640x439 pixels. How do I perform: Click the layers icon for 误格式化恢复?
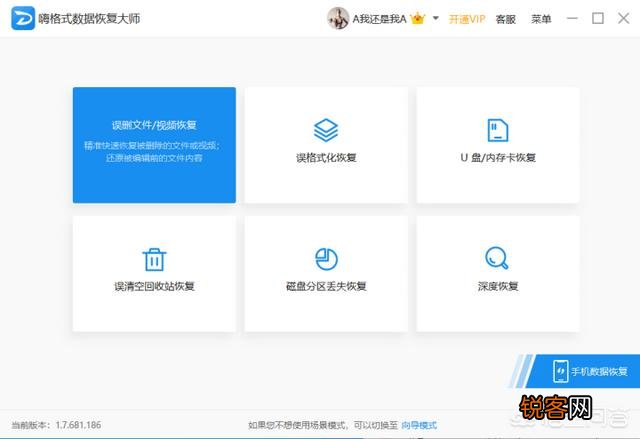coord(326,130)
